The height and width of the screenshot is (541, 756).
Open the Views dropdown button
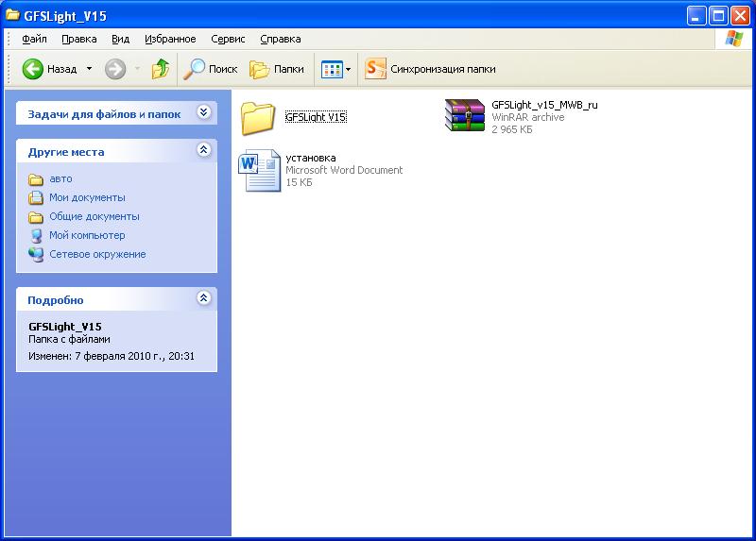[x=335, y=69]
